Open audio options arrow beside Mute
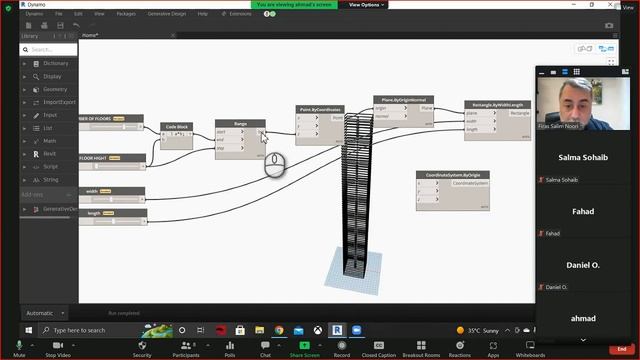Screen dimensions: 640x360 (33, 345)
